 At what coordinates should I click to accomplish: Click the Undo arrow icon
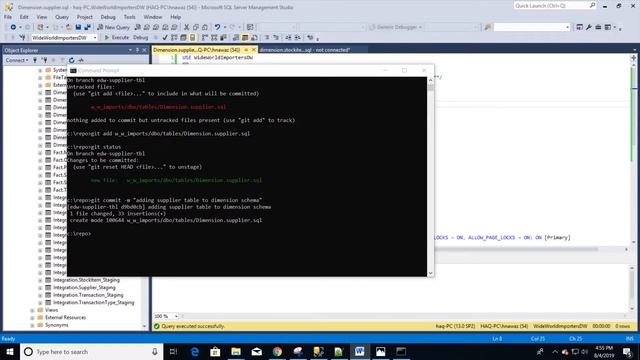pos(217,27)
